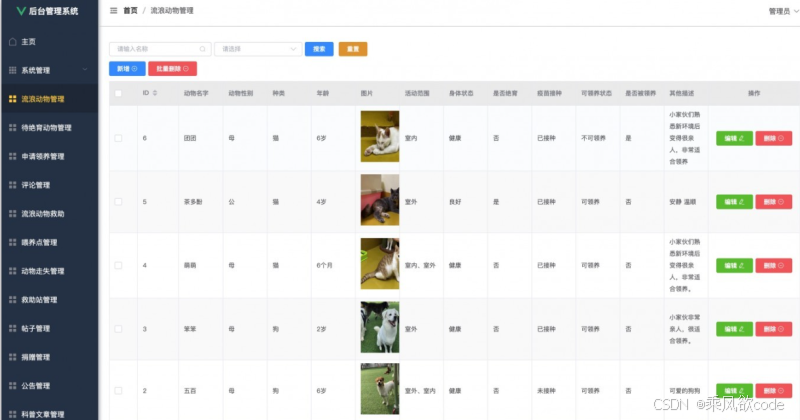
Task: Focus the 请输入名称 search input
Action: coord(160,49)
